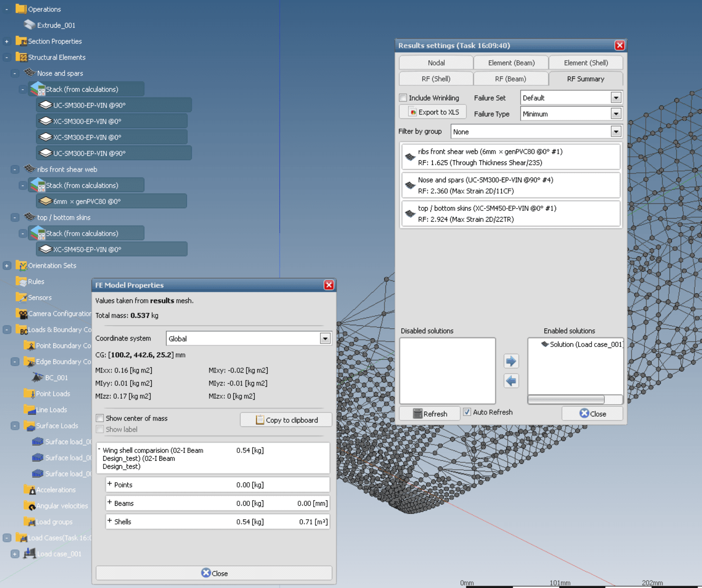Select the 6mm genPVC80 core ply icon
Viewport: 702px width, 588px height.
tap(46, 201)
